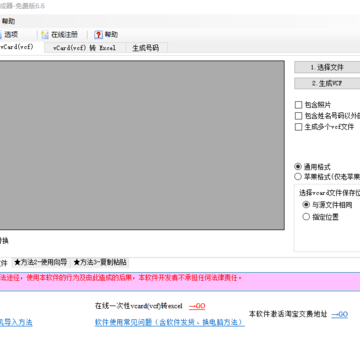The image size is (360, 360).
Task: Click the 在线注册 star icon in the toolbar
Action: click(45, 35)
